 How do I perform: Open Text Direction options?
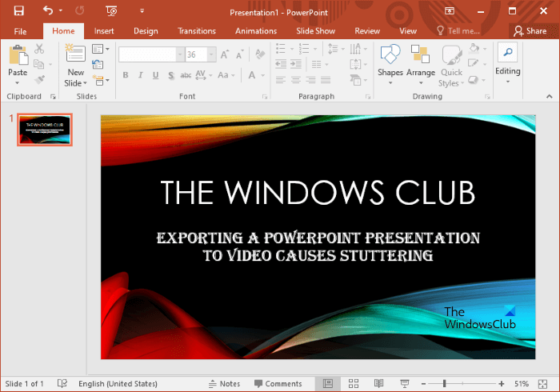tap(358, 49)
